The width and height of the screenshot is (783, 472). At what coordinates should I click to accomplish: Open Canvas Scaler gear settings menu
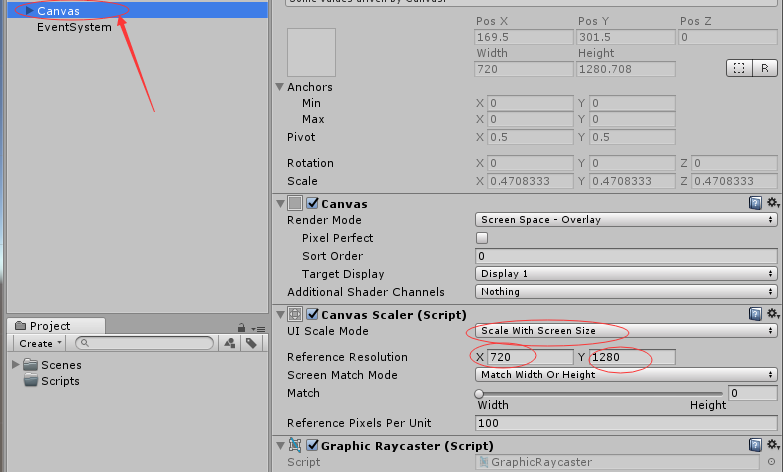(x=773, y=314)
